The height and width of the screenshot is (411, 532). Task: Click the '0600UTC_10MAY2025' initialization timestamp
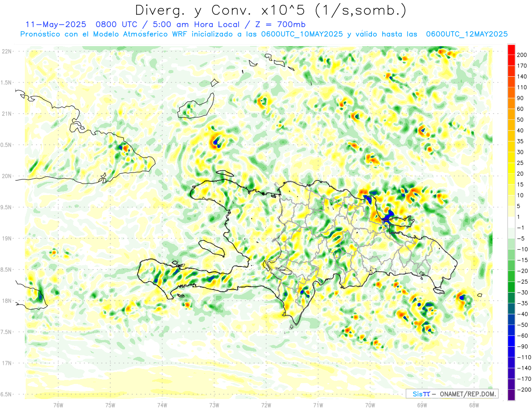[302, 34]
